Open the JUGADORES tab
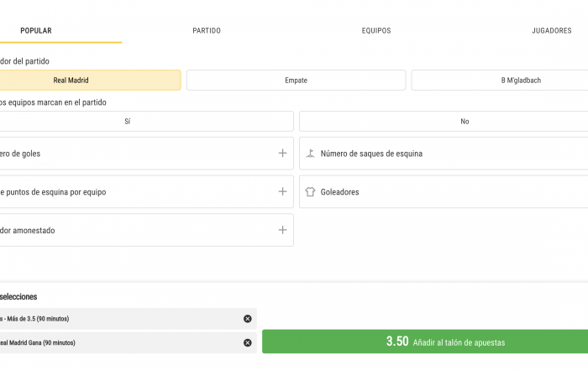Screen dimensions: 588x370 point(552,31)
